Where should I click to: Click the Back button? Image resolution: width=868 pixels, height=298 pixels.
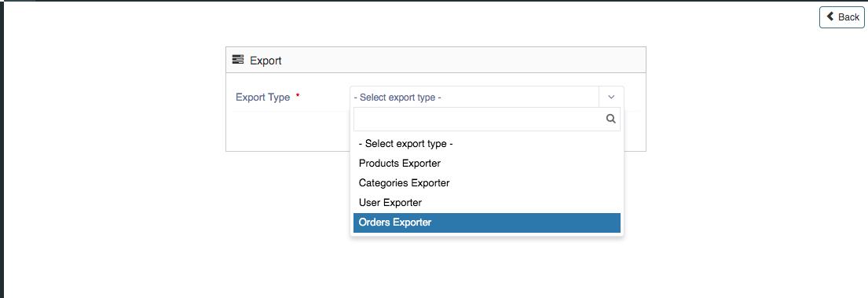841,17
